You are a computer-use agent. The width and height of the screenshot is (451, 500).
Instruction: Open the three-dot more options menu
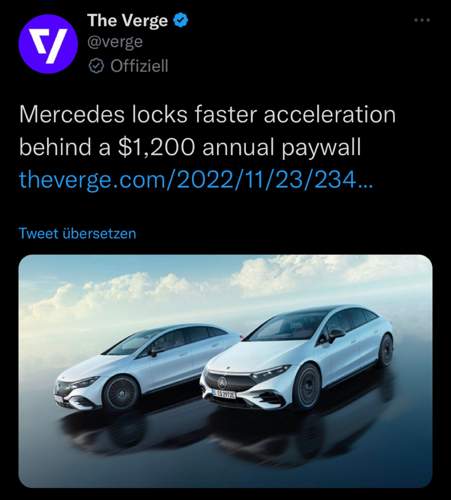[422, 20]
